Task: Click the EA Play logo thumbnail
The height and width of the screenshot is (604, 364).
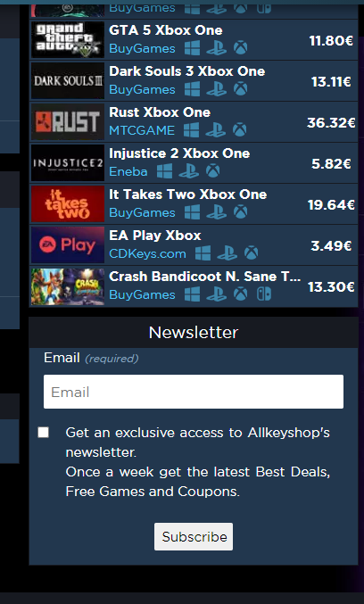Action: 68,245
